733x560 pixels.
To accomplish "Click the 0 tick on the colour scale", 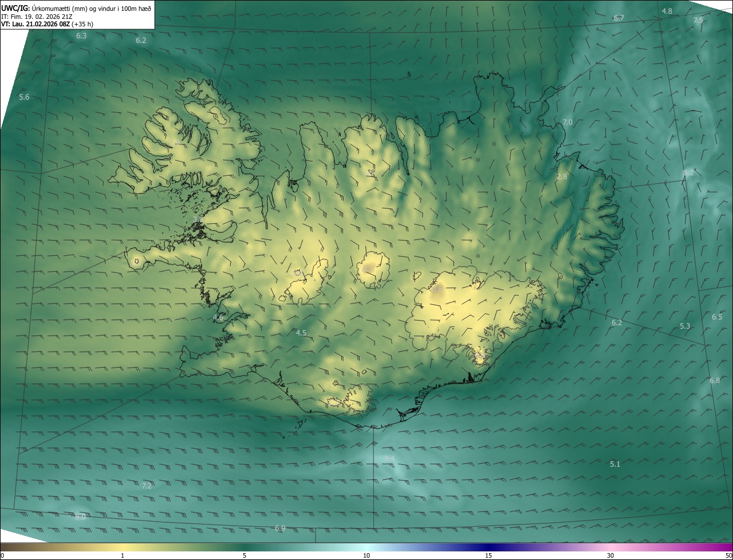I will click(2, 555).
